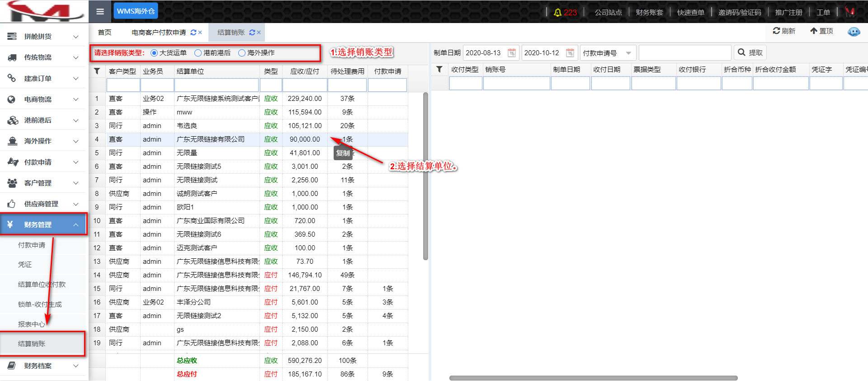
Task: Open the 结算单位收付款 submenu item
Action: pos(42,284)
